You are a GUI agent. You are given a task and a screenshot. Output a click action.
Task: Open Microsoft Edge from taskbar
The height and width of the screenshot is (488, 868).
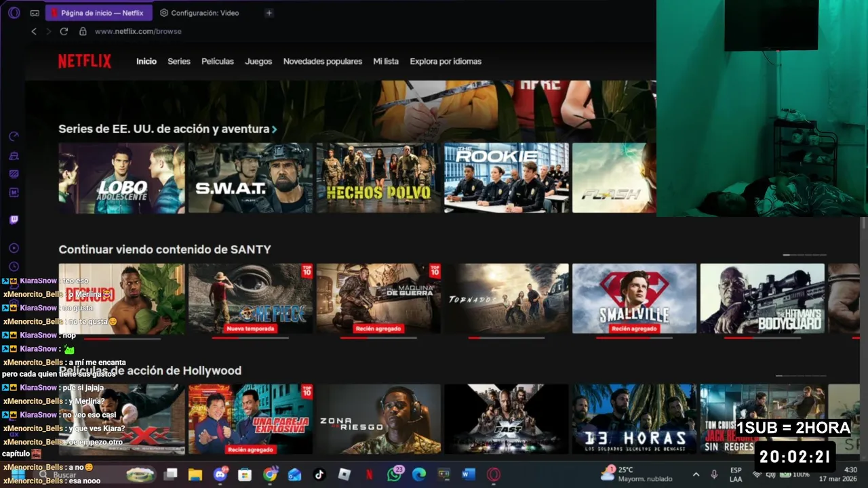[419, 474]
